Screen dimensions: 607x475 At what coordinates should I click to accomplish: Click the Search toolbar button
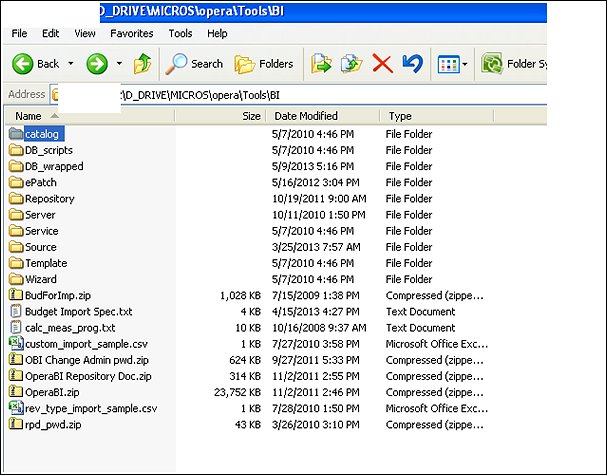(195, 64)
